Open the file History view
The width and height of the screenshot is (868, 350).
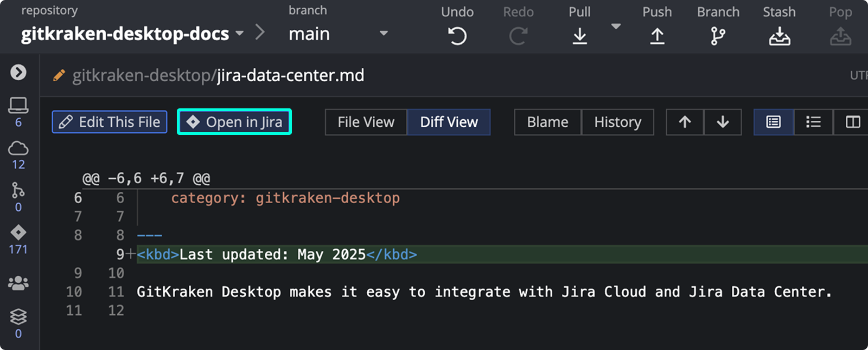[618, 122]
